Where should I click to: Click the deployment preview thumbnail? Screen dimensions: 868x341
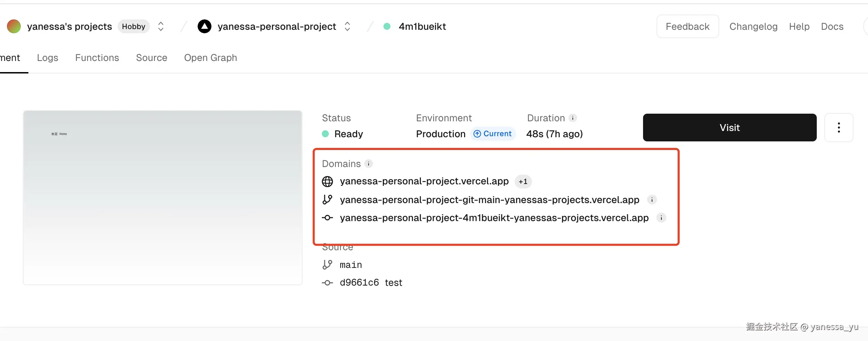(163, 198)
